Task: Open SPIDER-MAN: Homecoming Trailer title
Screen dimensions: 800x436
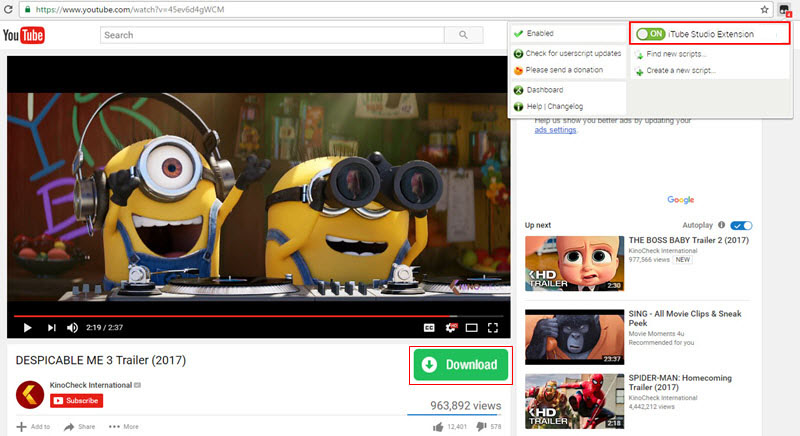Action: (x=680, y=382)
